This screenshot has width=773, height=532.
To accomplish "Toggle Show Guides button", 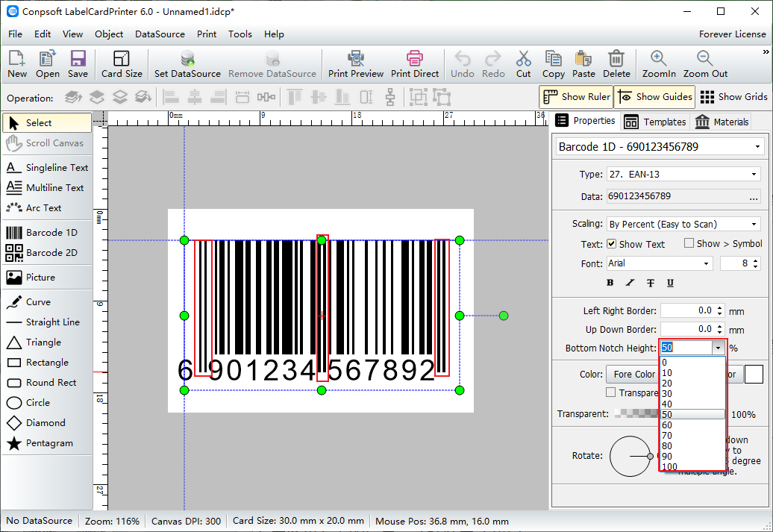I will tap(654, 97).
